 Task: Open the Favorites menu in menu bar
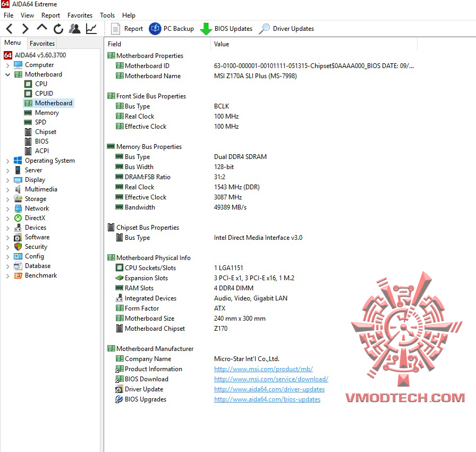pos(80,15)
